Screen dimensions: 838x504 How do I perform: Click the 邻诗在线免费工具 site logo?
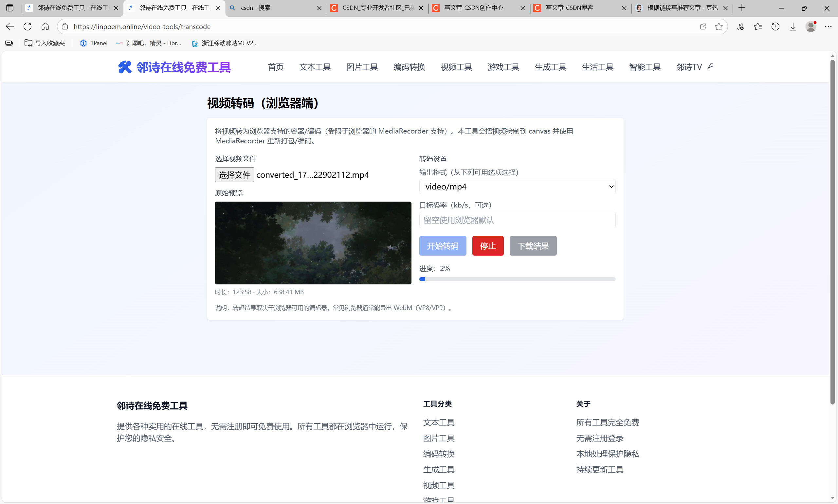tap(174, 67)
